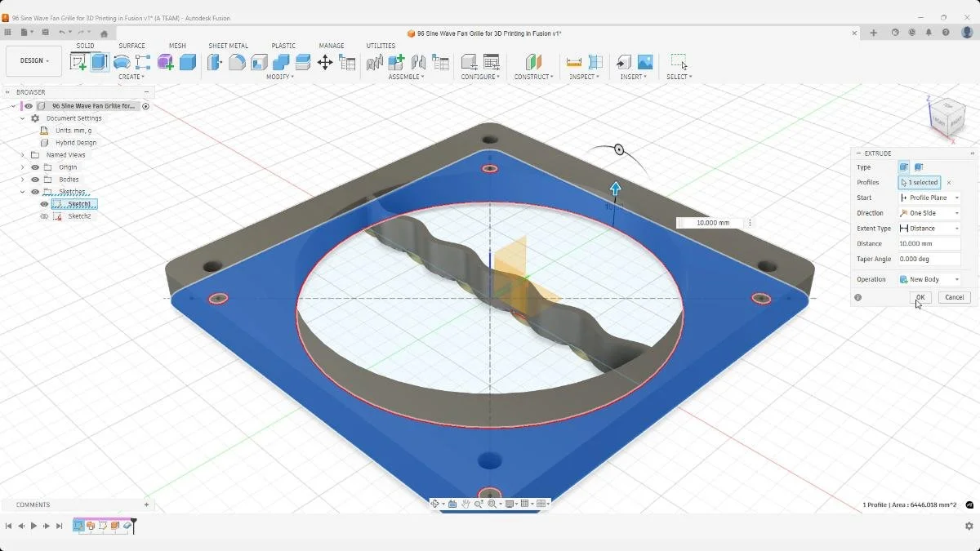Screen dimensions: 980x551
Task: Click the notifications bell icon
Action: click(929, 33)
